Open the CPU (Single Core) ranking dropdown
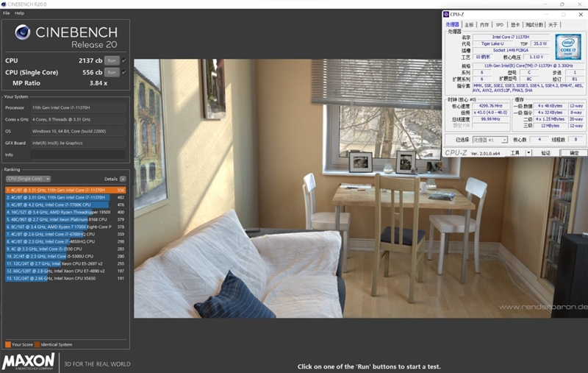The image size is (588, 373). click(28, 179)
